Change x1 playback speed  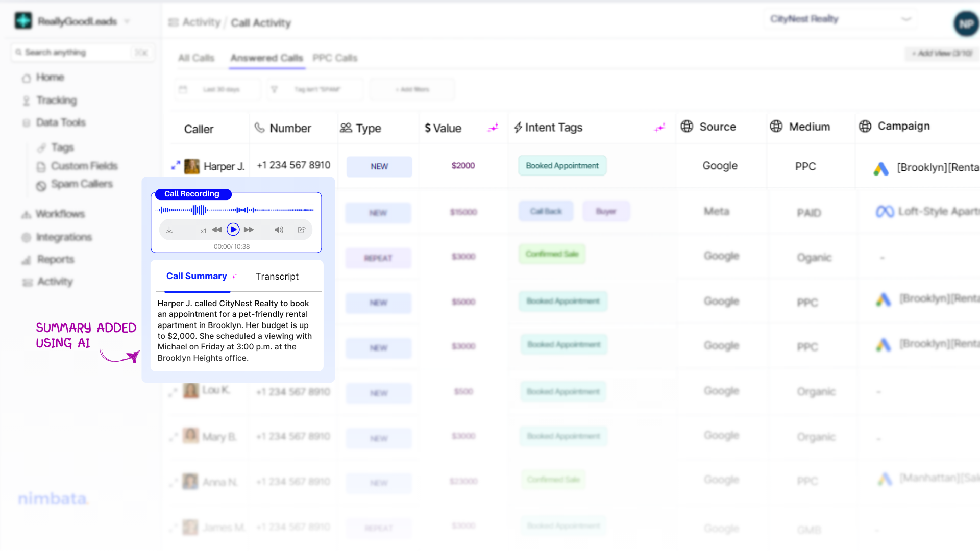[203, 231]
